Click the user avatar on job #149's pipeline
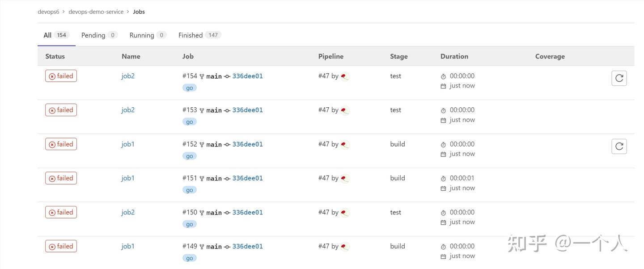 click(345, 247)
